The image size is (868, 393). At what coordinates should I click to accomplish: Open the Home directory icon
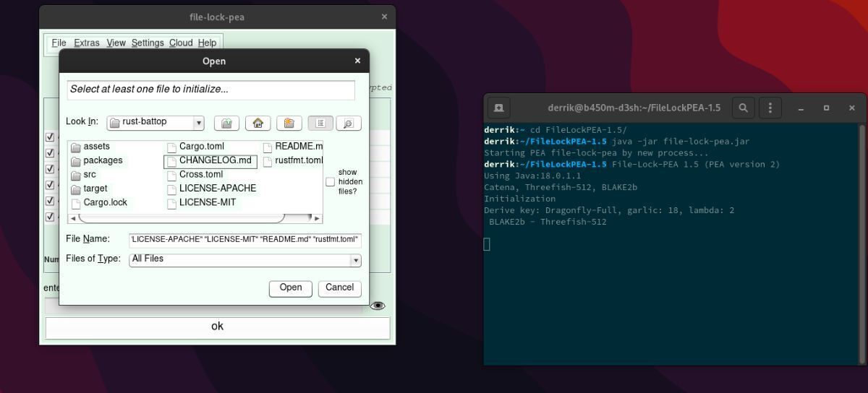pos(258,124)
